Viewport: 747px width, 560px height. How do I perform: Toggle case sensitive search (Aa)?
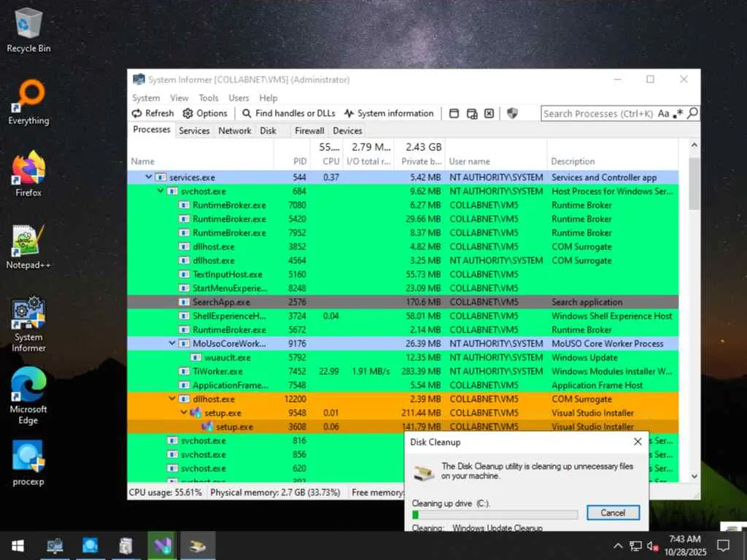click(664, 113)
